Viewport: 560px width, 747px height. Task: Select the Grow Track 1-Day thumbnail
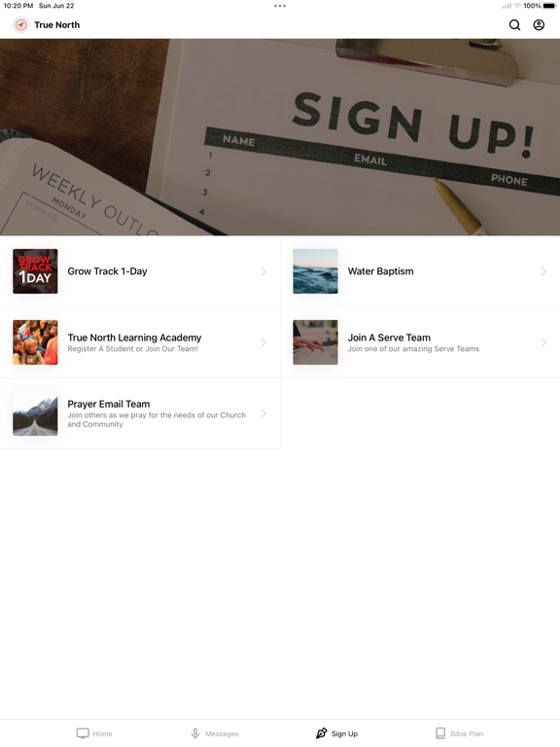coord(35,271)
